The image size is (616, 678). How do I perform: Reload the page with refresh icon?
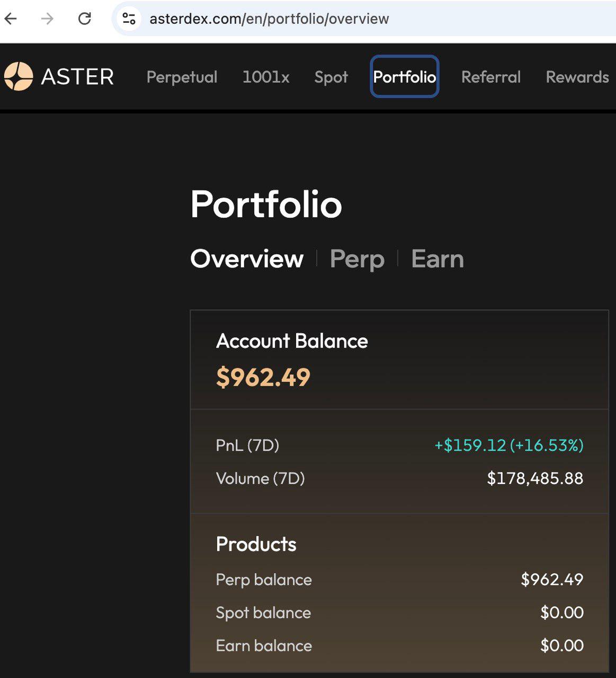click(x=85, y=19)
